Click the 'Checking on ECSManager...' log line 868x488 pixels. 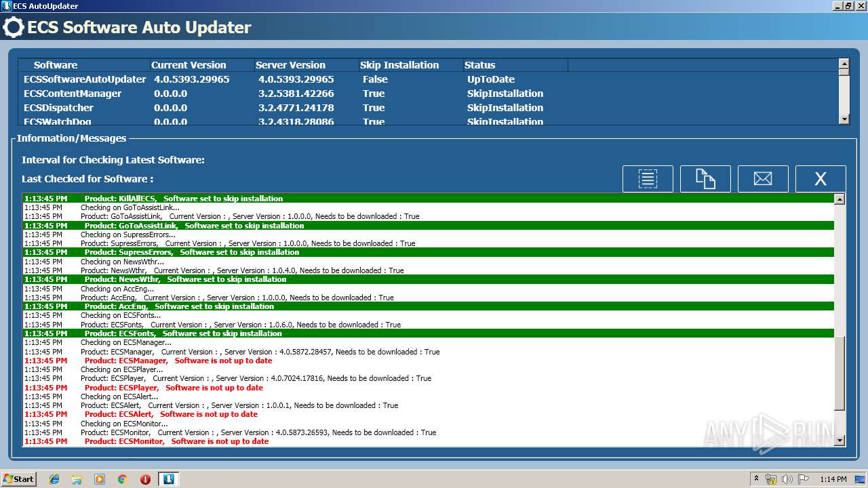[429, 343]
